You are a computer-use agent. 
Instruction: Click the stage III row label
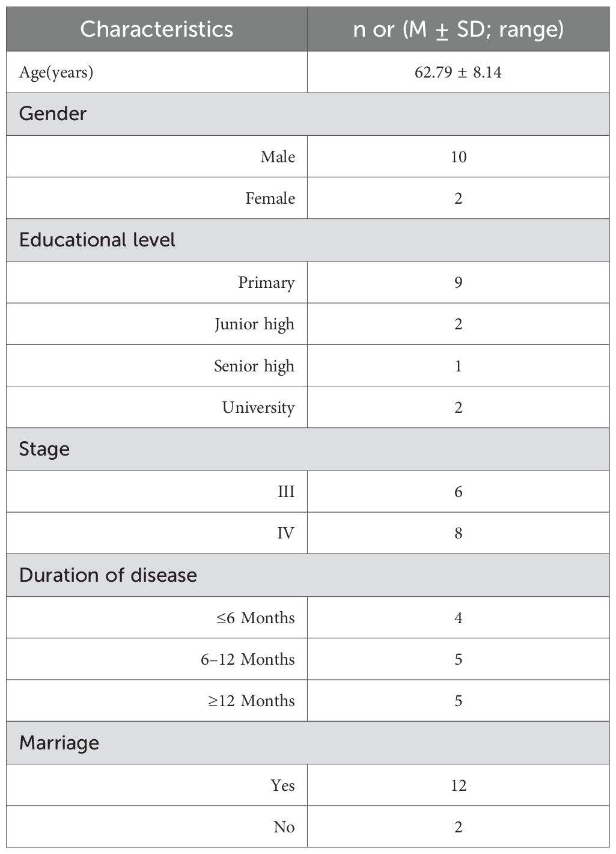pos(285,492)
